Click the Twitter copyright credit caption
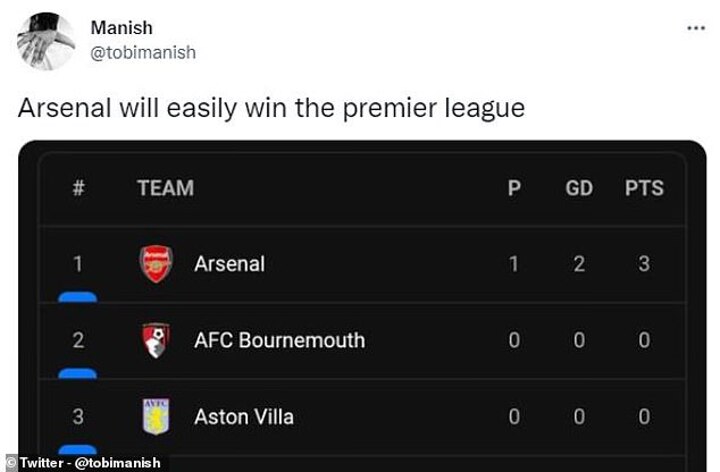 tap(84, 463)
